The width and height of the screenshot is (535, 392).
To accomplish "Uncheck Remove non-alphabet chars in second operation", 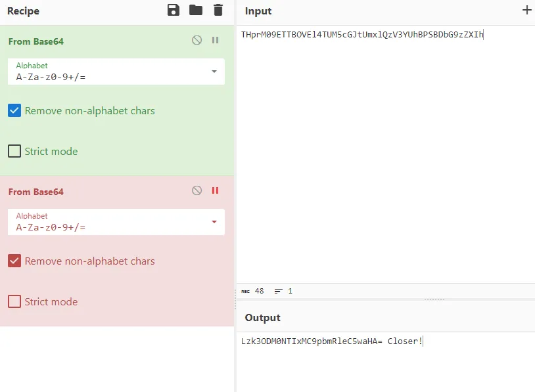I will click(x=14, y=261).
